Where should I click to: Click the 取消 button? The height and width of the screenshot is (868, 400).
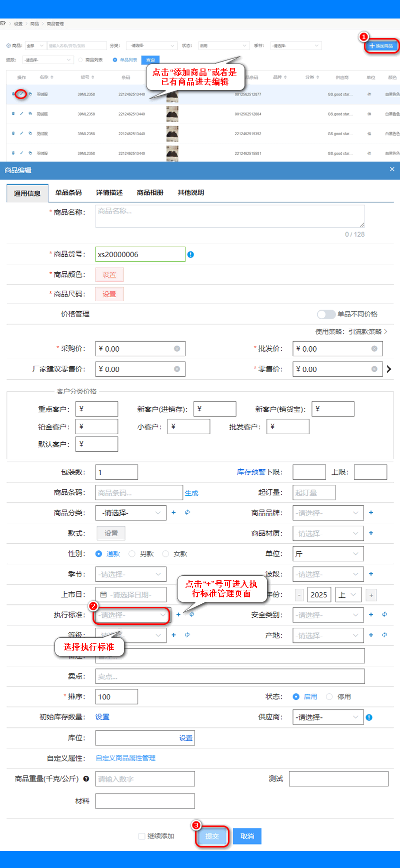point(247,836)
